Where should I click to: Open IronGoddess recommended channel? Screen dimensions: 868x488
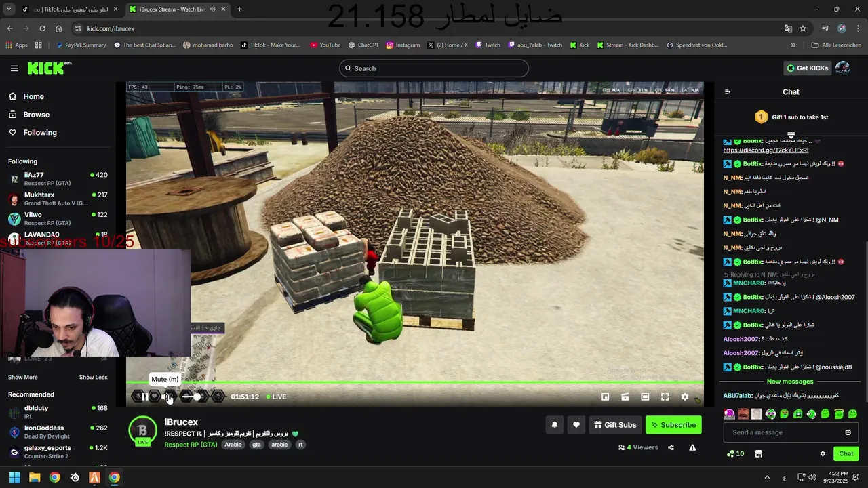(x=58, y=432)
